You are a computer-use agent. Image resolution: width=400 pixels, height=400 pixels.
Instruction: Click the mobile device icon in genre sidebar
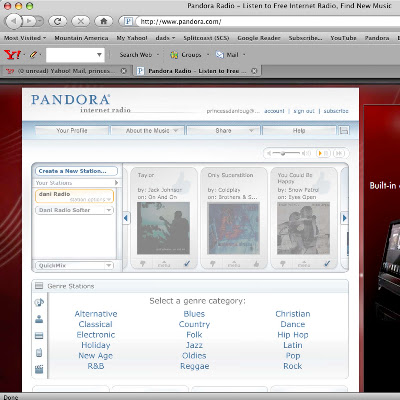coord(39,352)
